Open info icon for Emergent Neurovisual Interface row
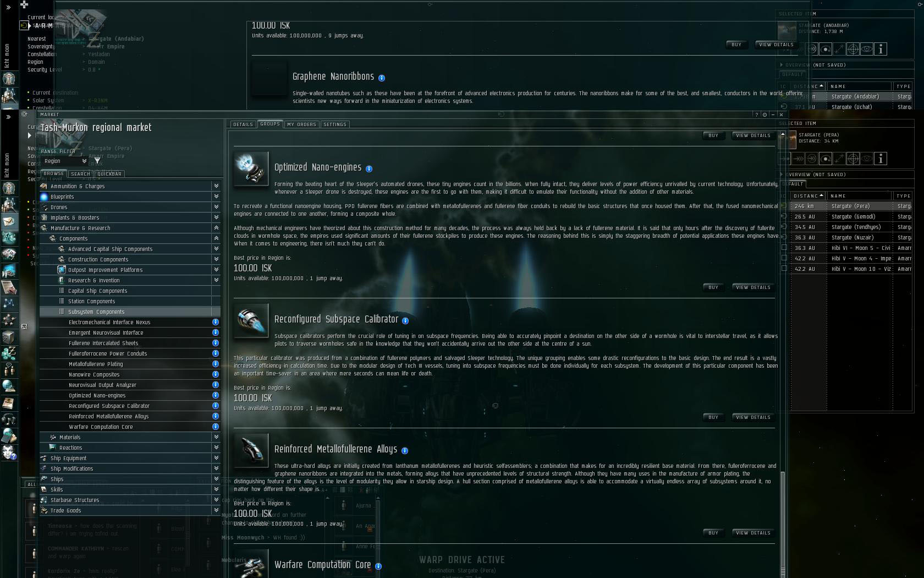The image size is (924, 578). click(x=216, y=332)
